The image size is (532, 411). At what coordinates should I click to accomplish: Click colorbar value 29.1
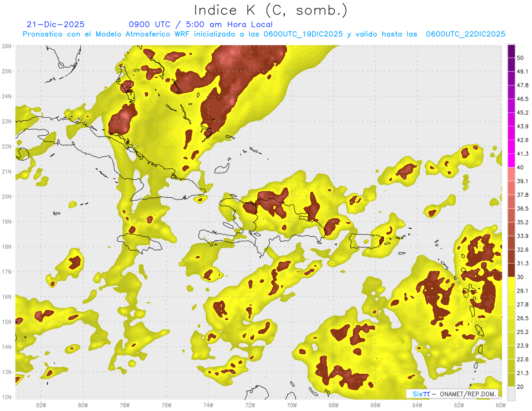click(x=522, y=291)
